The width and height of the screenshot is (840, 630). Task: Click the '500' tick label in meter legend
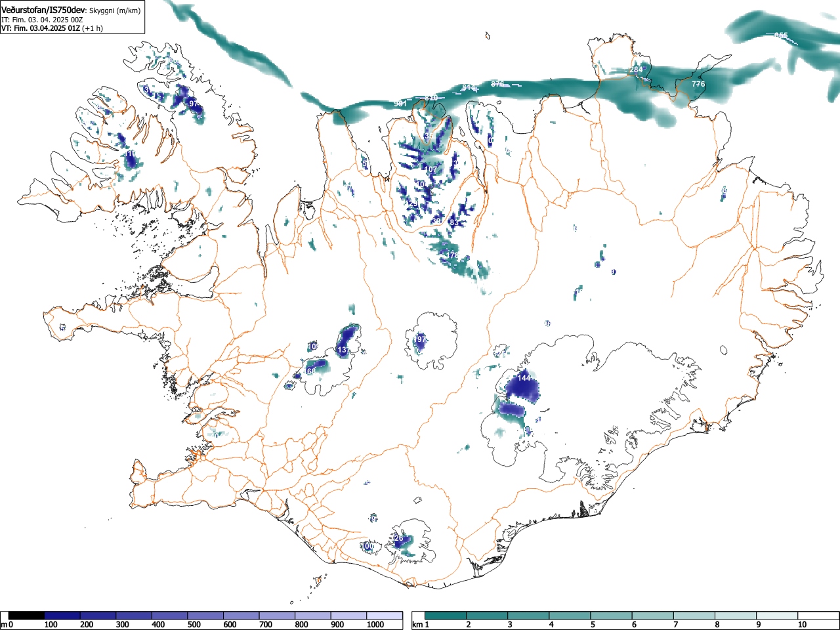point(194,625)
